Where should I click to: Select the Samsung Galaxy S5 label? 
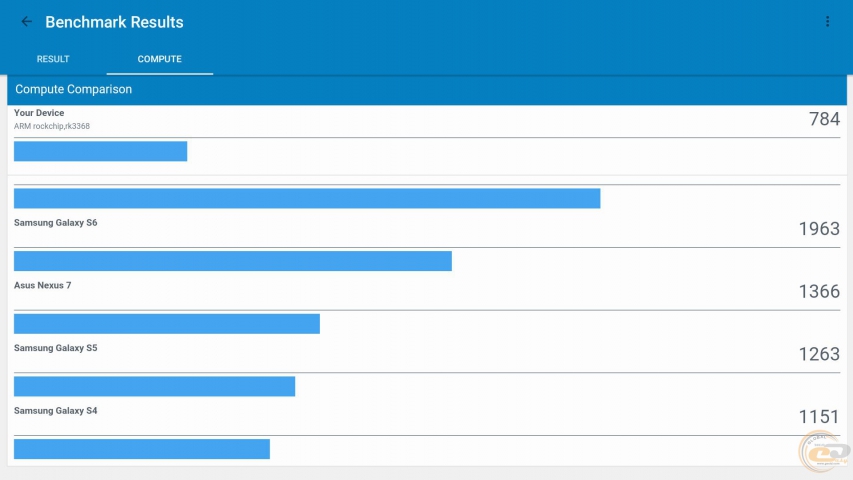coord(56,349)
